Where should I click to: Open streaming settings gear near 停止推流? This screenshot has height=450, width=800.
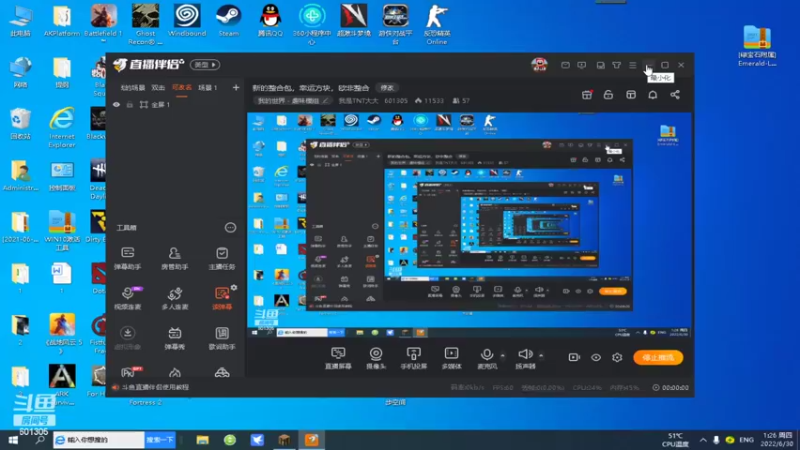[x=617, y=357]
